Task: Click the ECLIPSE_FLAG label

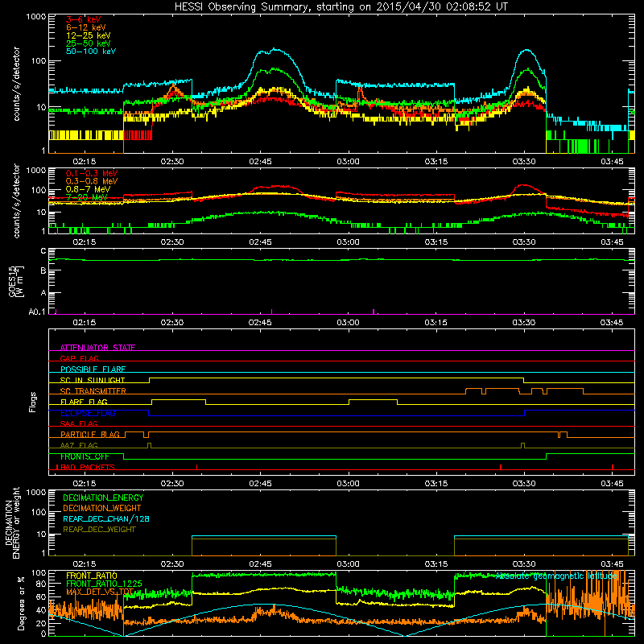Action: click(x=88, y=413)
